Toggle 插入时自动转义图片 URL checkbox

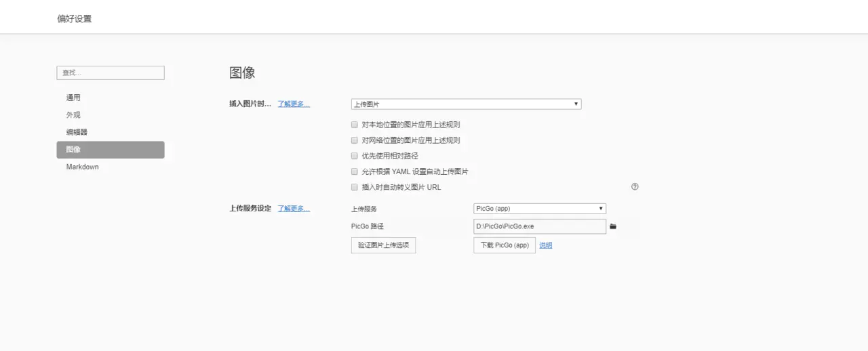point(354,187)
